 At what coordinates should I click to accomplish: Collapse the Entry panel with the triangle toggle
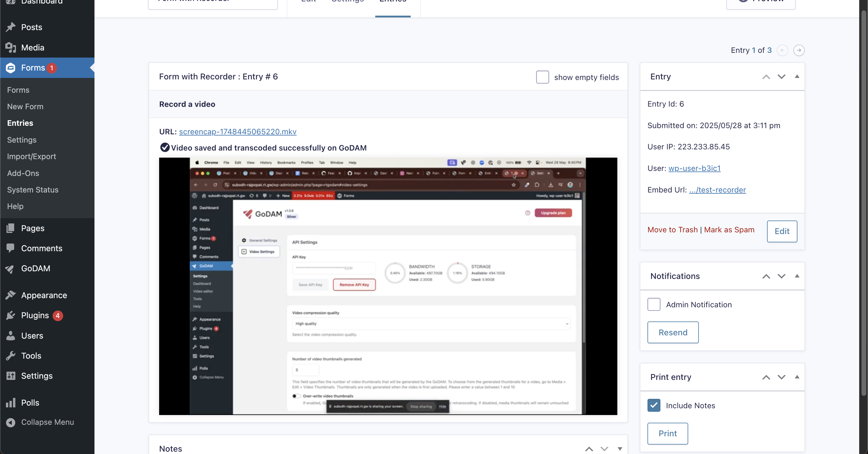coord(797,76)
